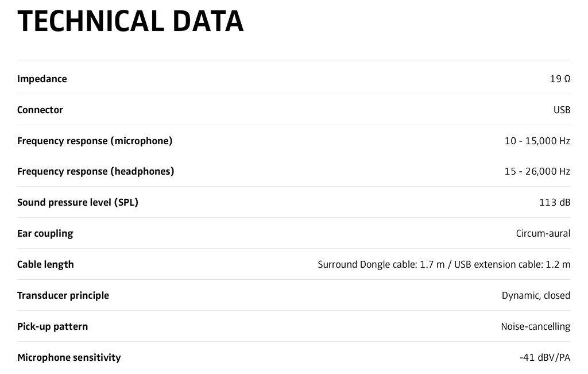Select the -41 dBV/PA sensitivity value
Image resolution: width=588 pixels, height=374 pixels.
click(544, 357)
